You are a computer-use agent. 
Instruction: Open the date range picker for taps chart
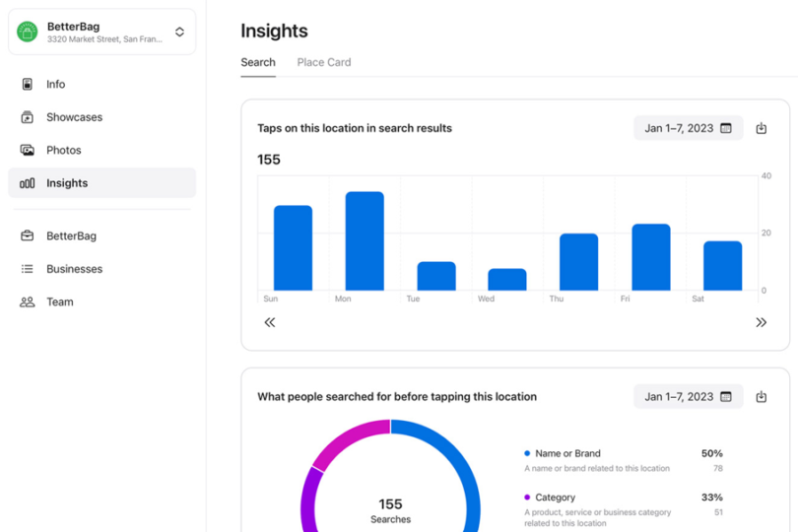688,128
